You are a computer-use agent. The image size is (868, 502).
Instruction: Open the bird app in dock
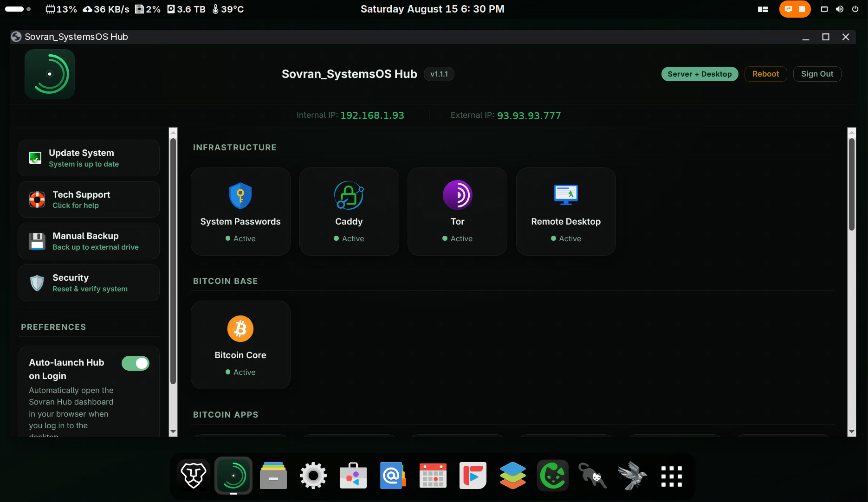point(632,476)
